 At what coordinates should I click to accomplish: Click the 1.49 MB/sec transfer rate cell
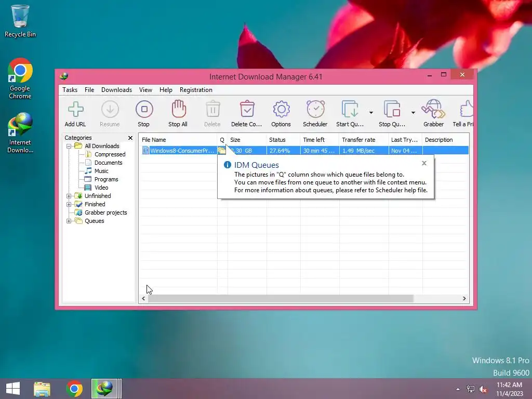tap(364, 151)
